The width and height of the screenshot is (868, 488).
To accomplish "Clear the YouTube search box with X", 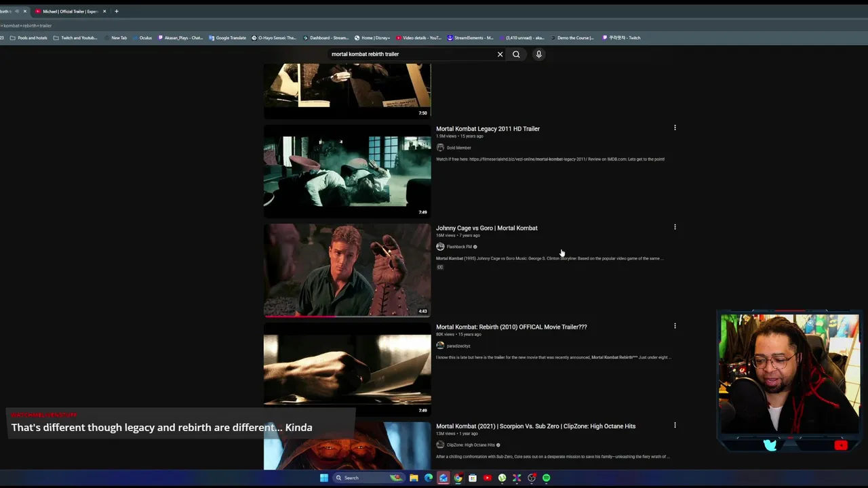I will click(500, 54).
